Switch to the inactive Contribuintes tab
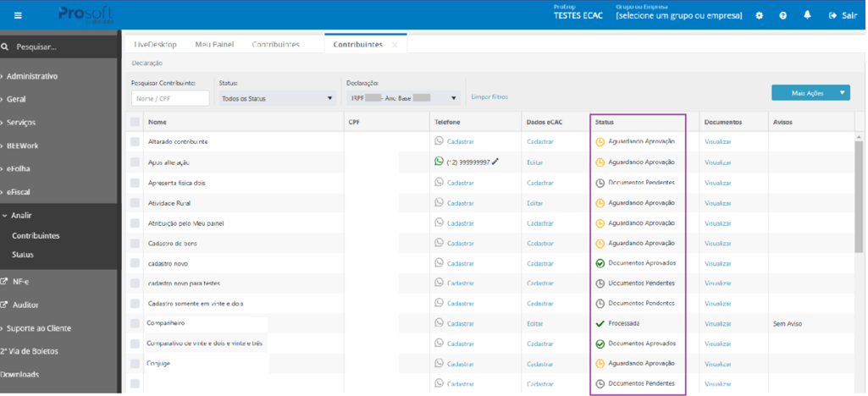 (x=276, y=44)
